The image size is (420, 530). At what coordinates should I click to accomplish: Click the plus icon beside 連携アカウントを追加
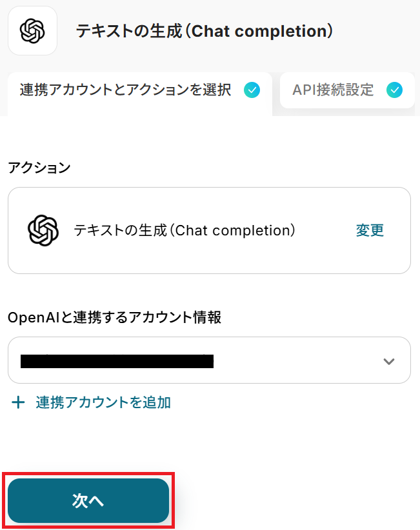point(19,403)
